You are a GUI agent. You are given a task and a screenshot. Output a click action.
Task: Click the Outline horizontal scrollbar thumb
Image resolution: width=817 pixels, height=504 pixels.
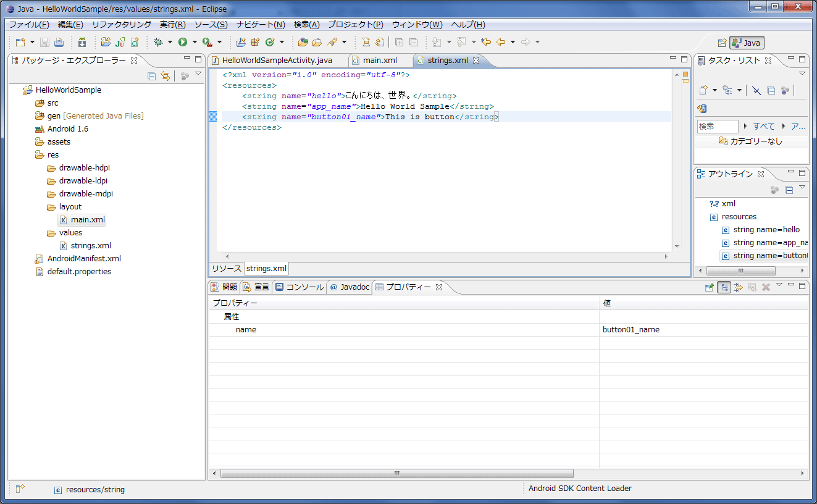pyautogui.click(x=741, y=271)
